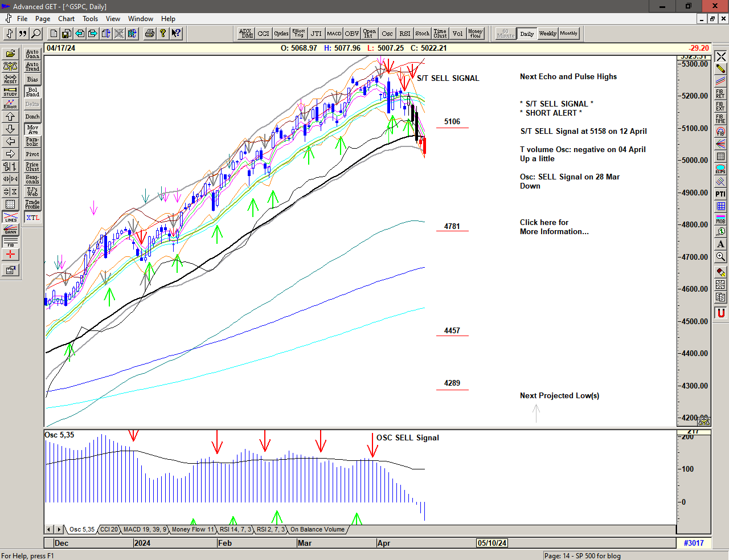Select the Fib Retracement tool
This screenshot has height=560, width=729.
click(720, 93)
